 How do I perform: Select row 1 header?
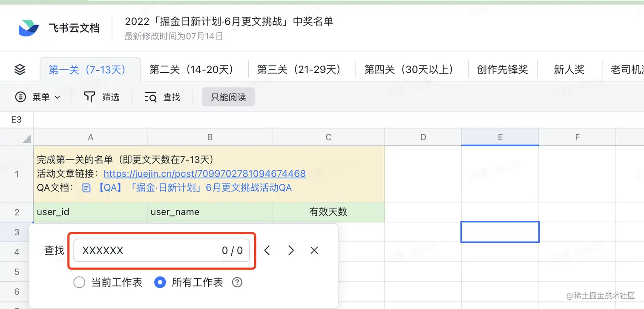[x=17, y=174]
